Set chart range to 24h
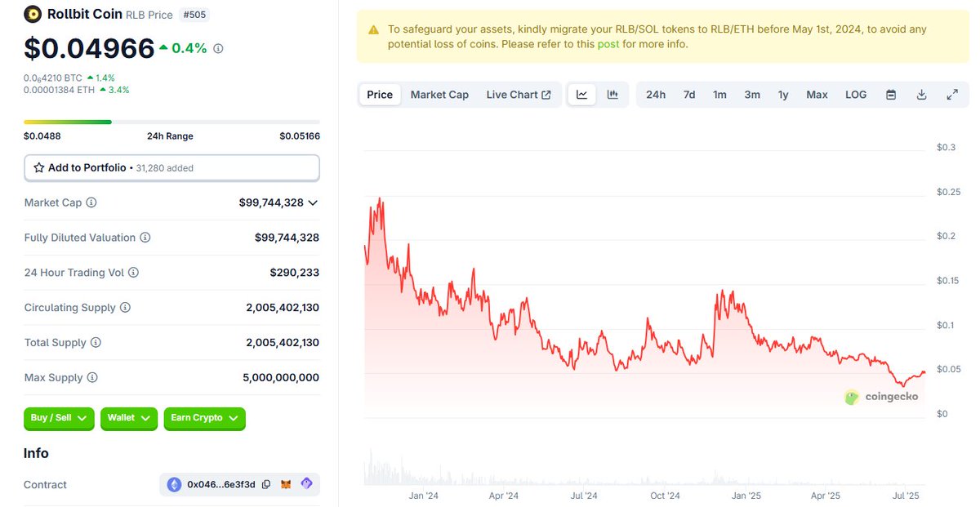The width and height of the screenshot is (980, 507). pos(656,95)
